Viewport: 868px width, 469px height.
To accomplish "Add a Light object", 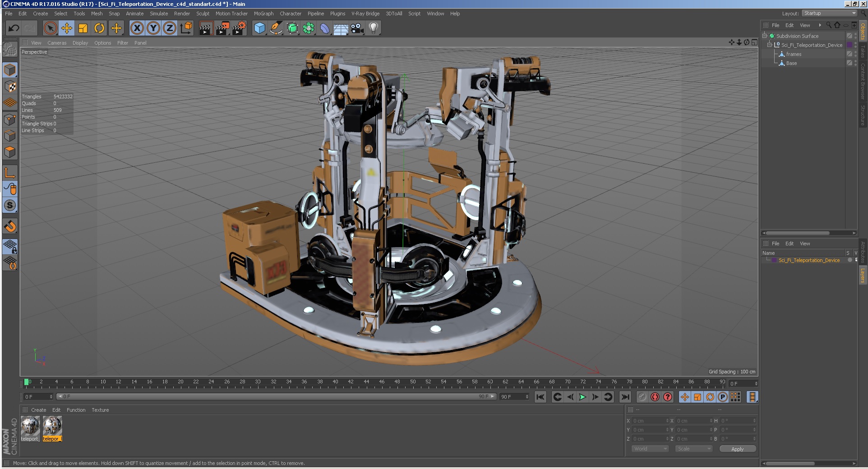I will pyautogui.click(x=374, y=28).
